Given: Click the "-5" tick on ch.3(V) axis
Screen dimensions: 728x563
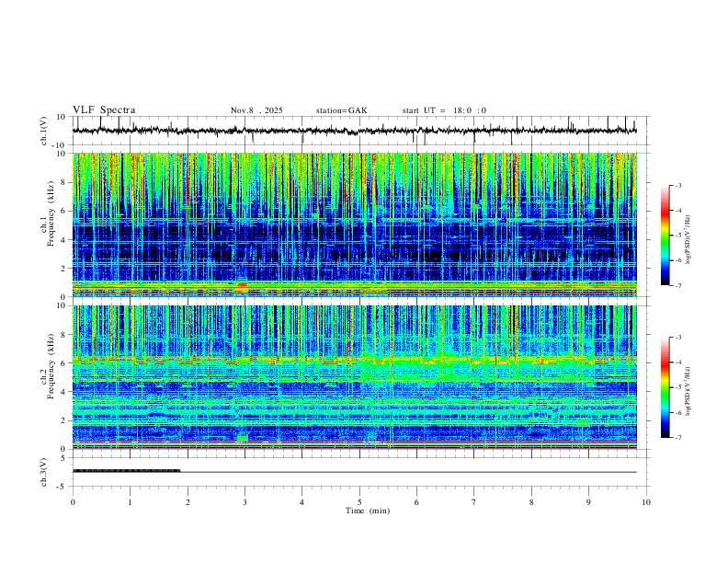Looking at the screenshot, I should click(63, 487).
